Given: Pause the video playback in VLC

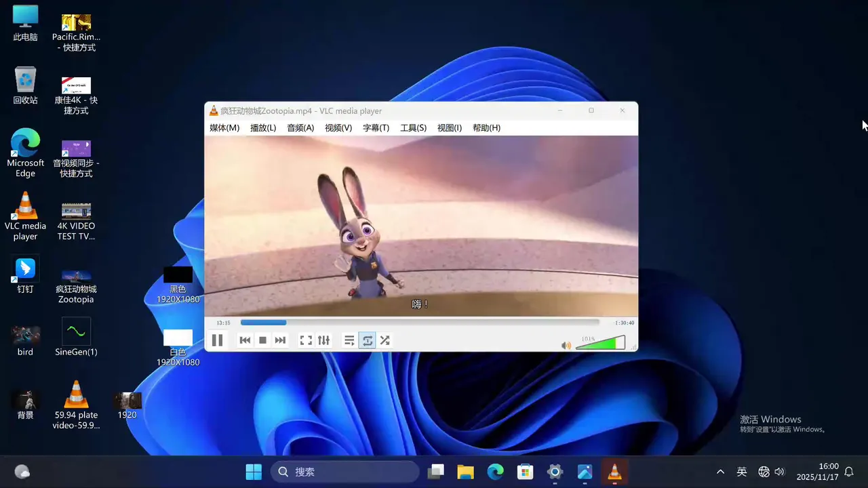Looking at the screenshot, I should click(217, 340).
